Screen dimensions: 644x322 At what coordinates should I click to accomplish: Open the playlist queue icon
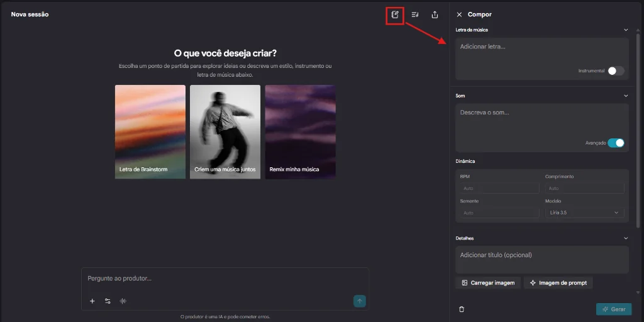415,15
